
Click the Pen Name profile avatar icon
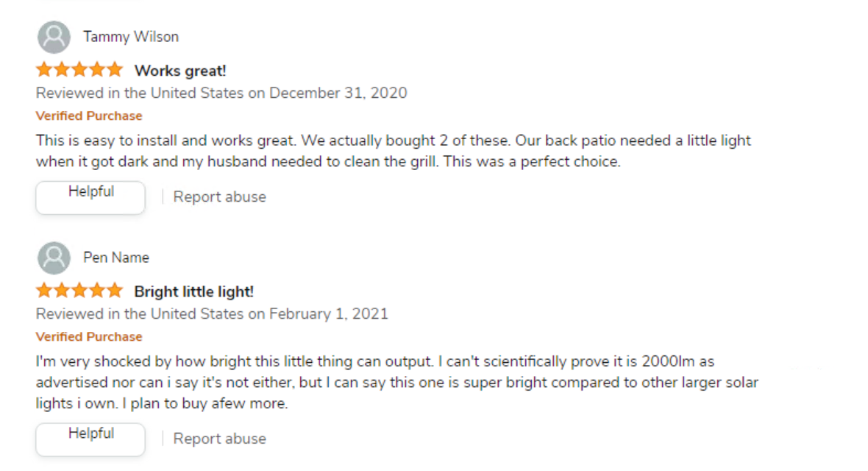pyautogui.click(x=54, y=258)
